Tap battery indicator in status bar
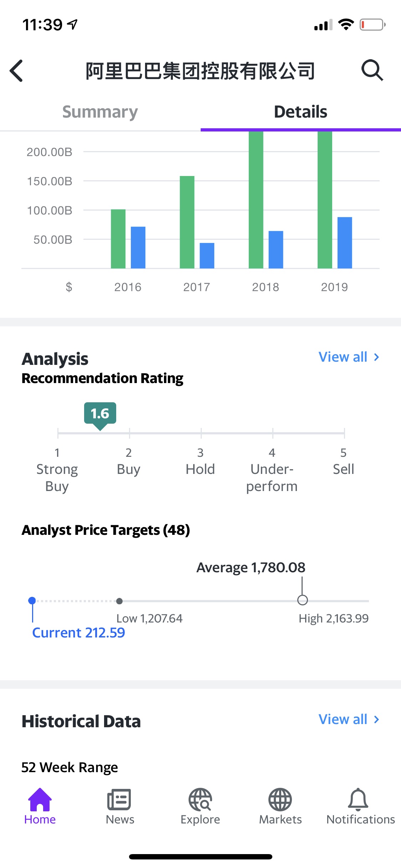 tap(372, 25)
